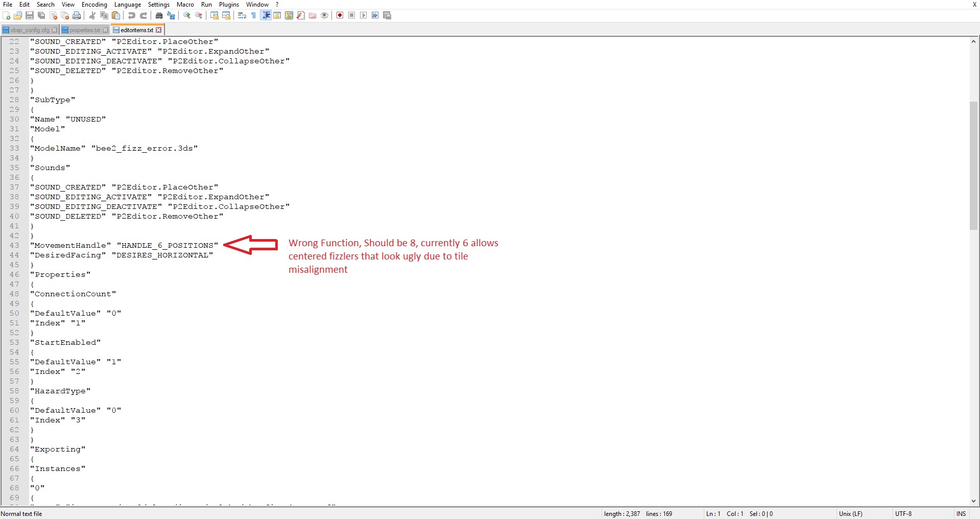The width and height of the screenshot is (980, 519).
Task: Open the Window menu
Action: pos(257,5)
